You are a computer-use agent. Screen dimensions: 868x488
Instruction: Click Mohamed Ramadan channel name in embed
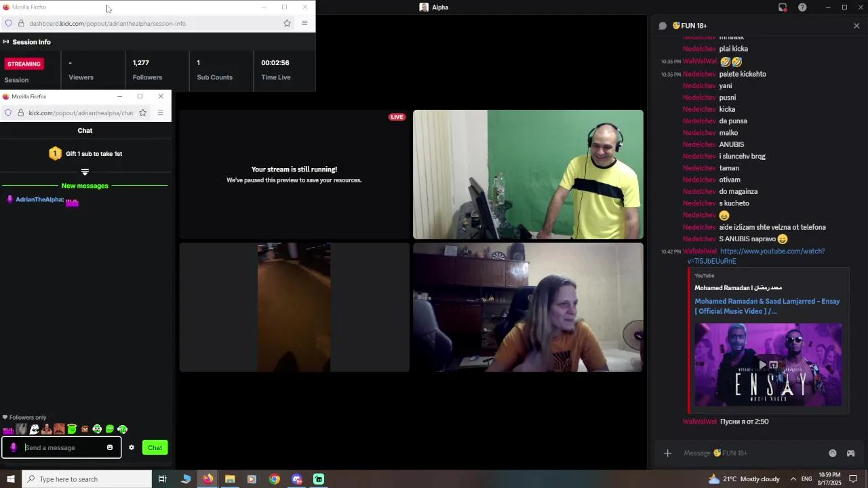point(738,288)
